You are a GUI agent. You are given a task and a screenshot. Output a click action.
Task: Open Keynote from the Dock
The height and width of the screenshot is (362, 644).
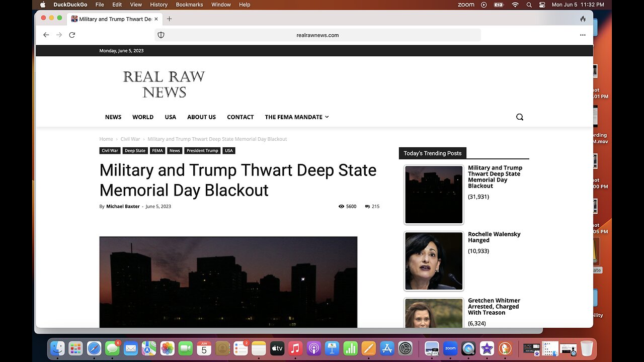(x=332, y=348)
